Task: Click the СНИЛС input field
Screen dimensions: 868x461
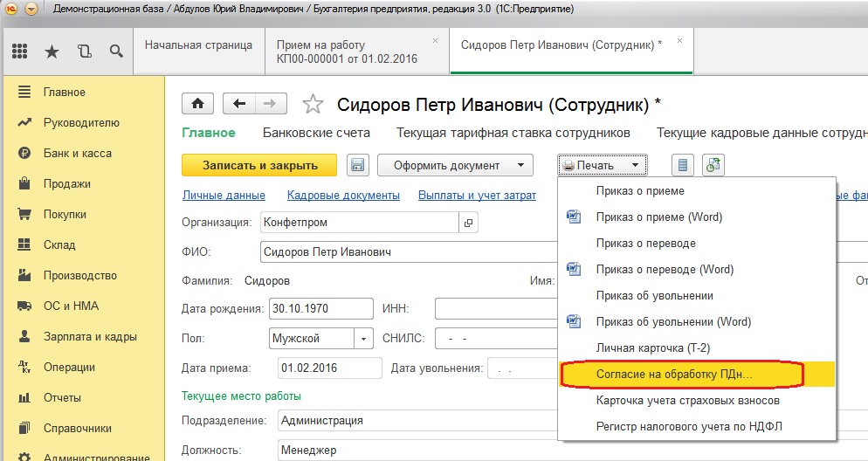Action: coord(496,338)
